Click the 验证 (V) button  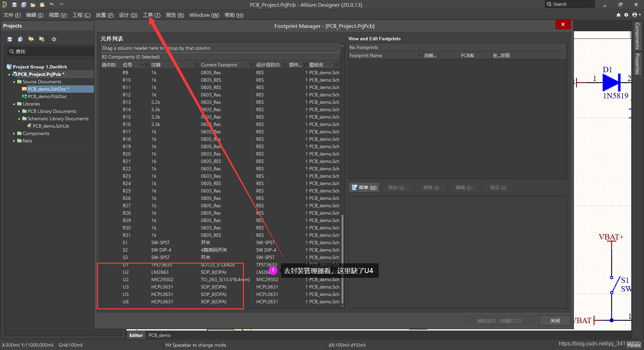[x=498, y=187]
